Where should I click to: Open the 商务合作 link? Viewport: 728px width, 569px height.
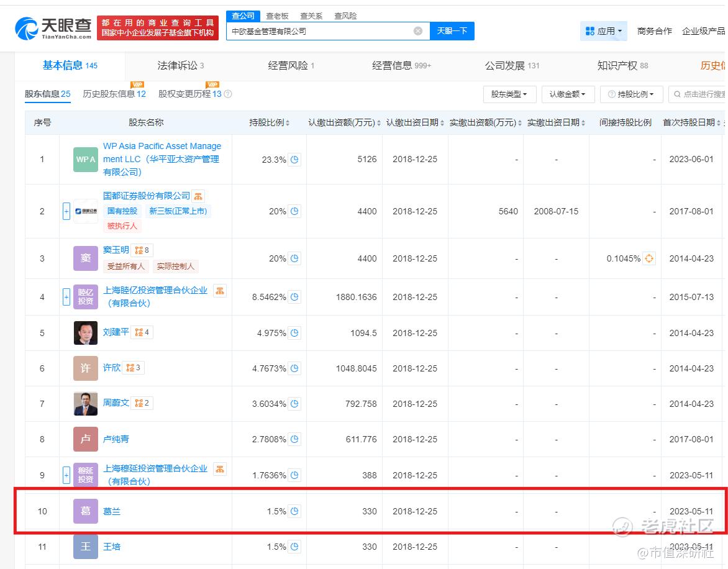click(655, 31)
